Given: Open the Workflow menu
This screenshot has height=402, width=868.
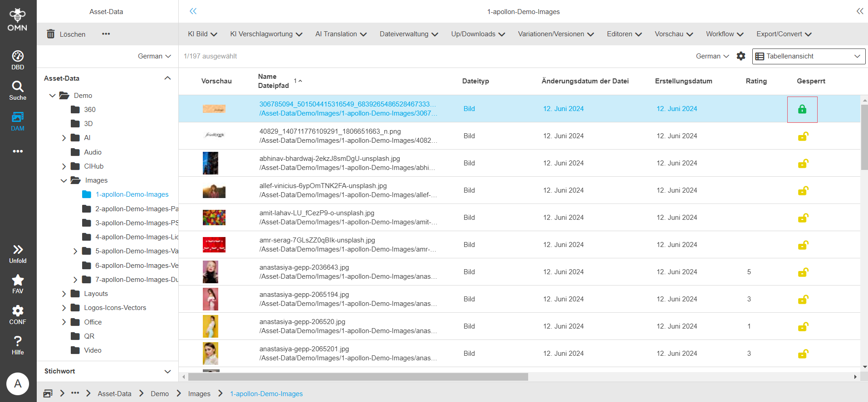Looking at the screenshot, I should (724, 34).
